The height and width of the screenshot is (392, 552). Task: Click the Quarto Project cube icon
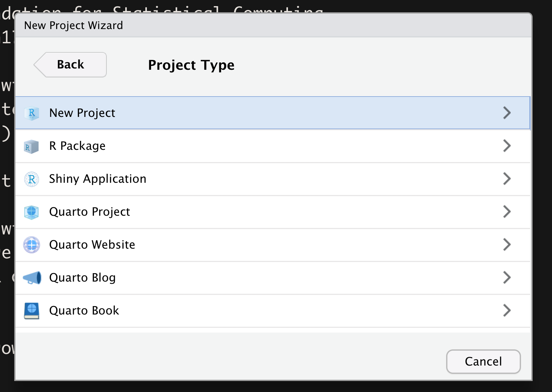pos(31,212)
